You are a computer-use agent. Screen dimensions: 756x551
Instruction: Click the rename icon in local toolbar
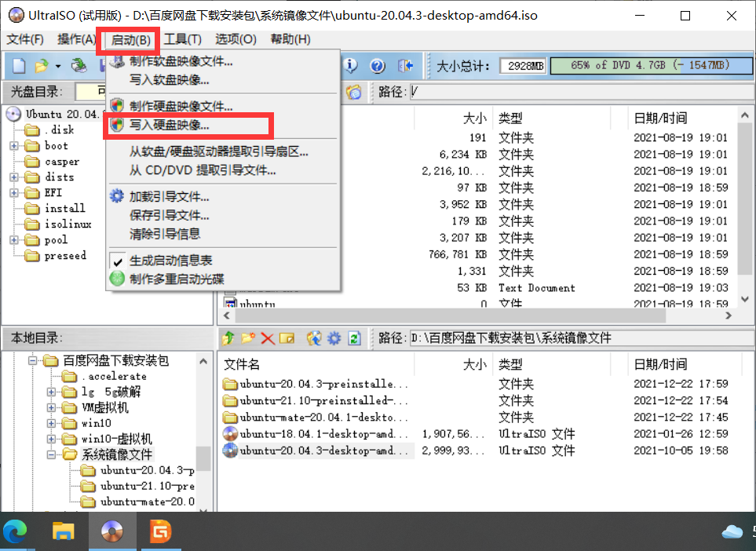click(287, 338)
